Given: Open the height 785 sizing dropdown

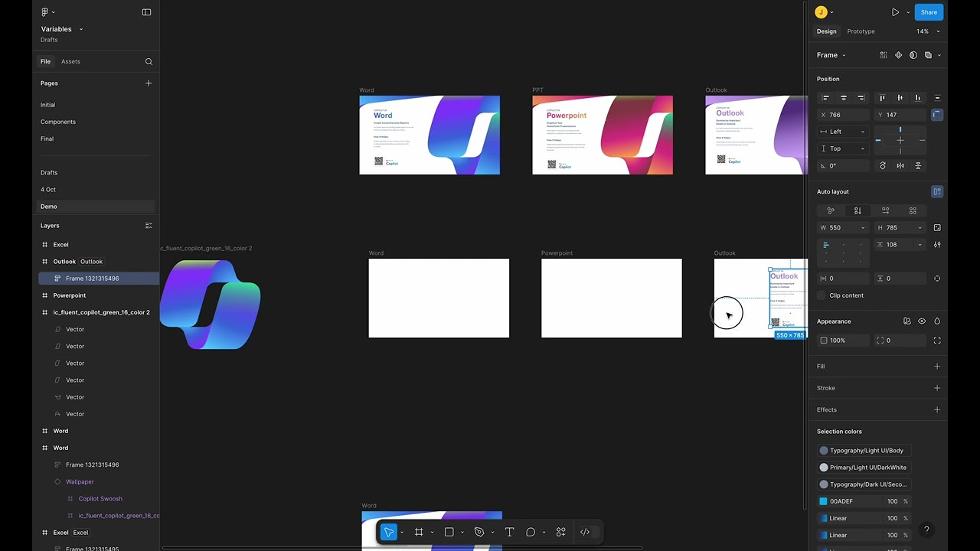Looking at the screenshot, I should click(x=920, y=228).
